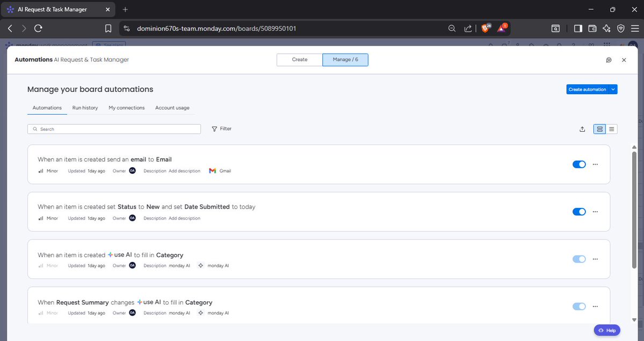Click scroll up arrow of automations list
Viewport: 644px width, 341px height.
tap(634, 147)
